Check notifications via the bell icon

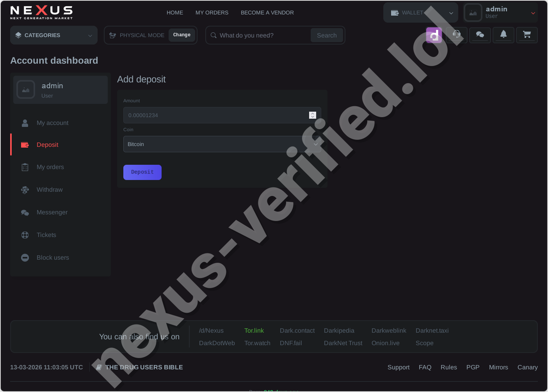point(503,35)
